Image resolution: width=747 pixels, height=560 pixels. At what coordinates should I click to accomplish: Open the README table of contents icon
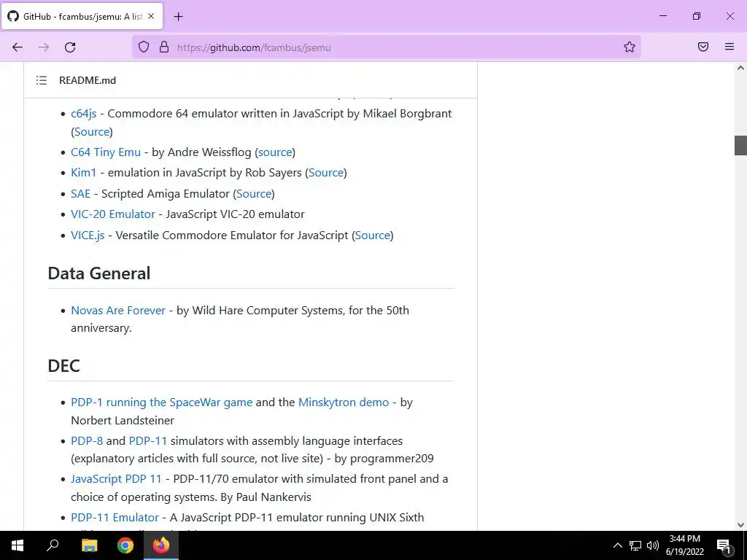(x=42, y=80)
